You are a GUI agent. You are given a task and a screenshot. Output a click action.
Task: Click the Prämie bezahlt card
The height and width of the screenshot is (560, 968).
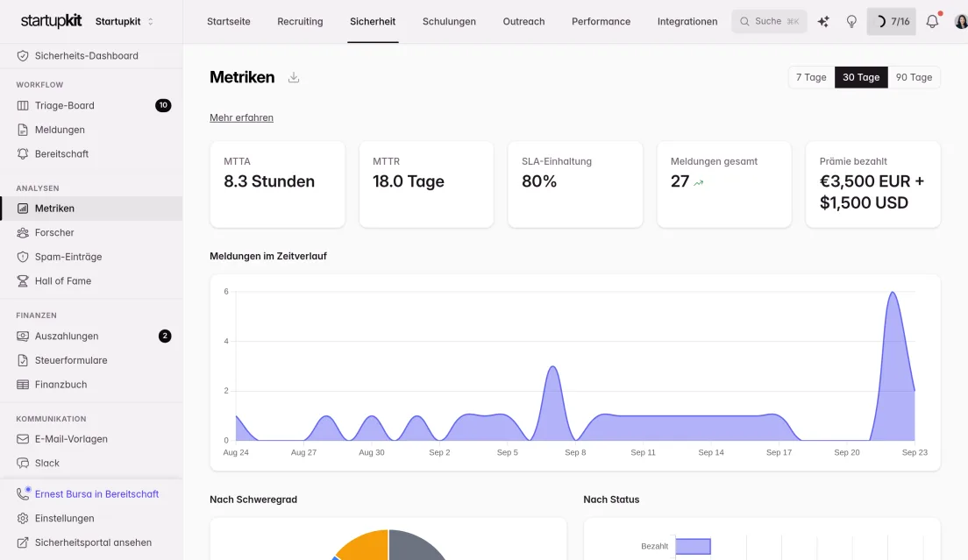point(873,184)
